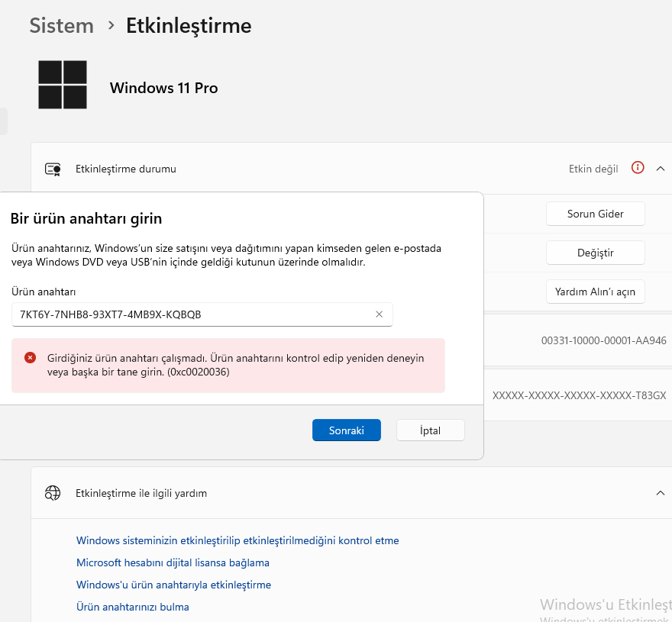Click the Değiştir button
The image size is (672, 622).
click(595, 253)
